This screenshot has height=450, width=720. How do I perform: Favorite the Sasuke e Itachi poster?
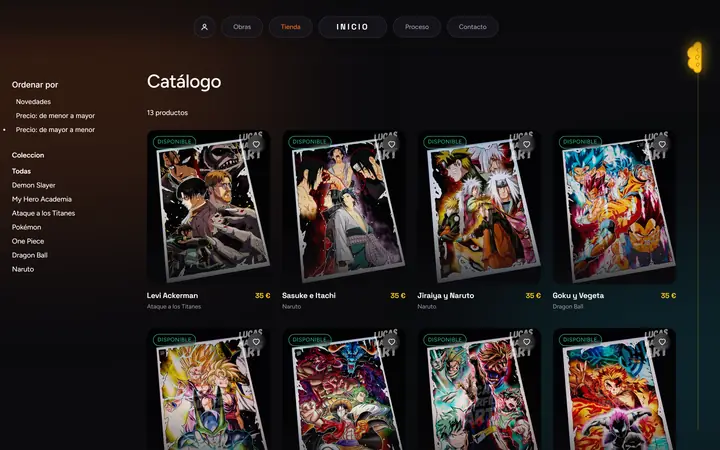point(391,144)
